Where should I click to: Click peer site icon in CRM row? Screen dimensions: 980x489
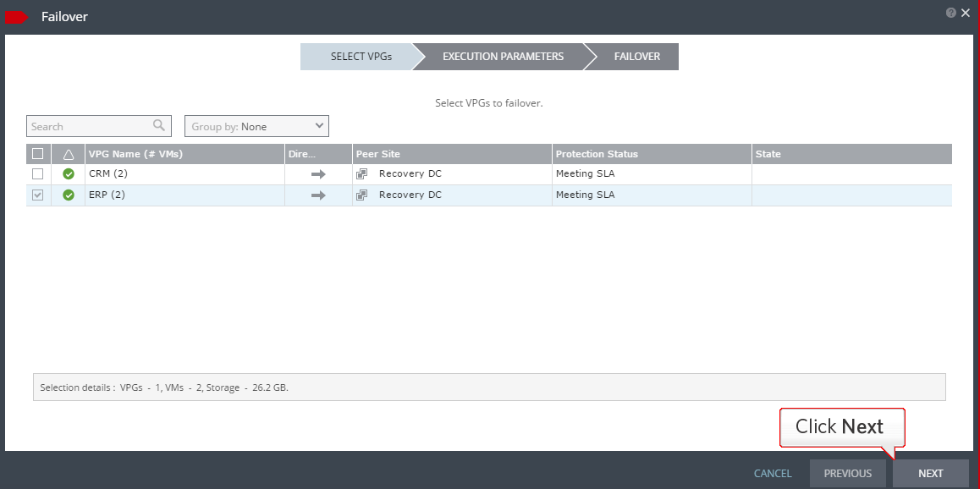click(362, 174)
